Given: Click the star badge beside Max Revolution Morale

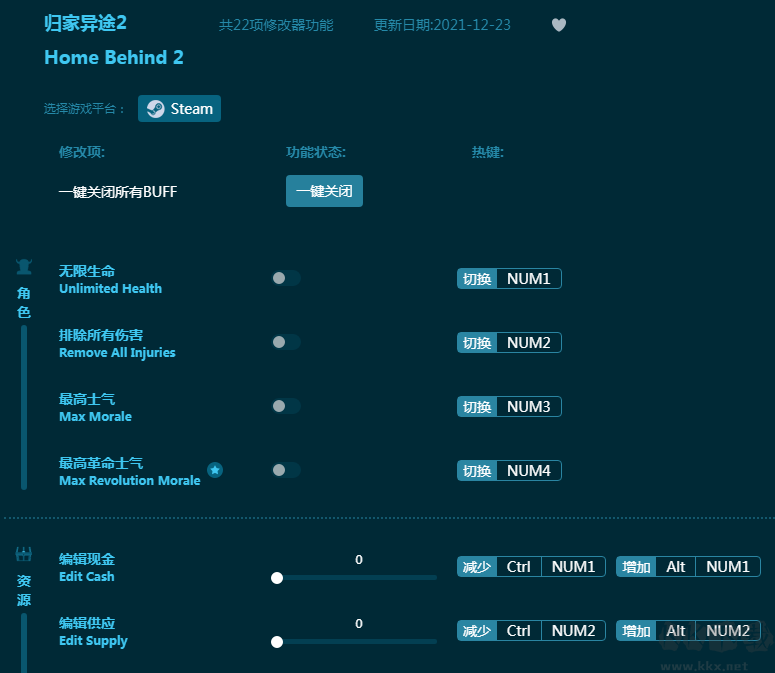Looking at the screenshot, I should point(215,470).
